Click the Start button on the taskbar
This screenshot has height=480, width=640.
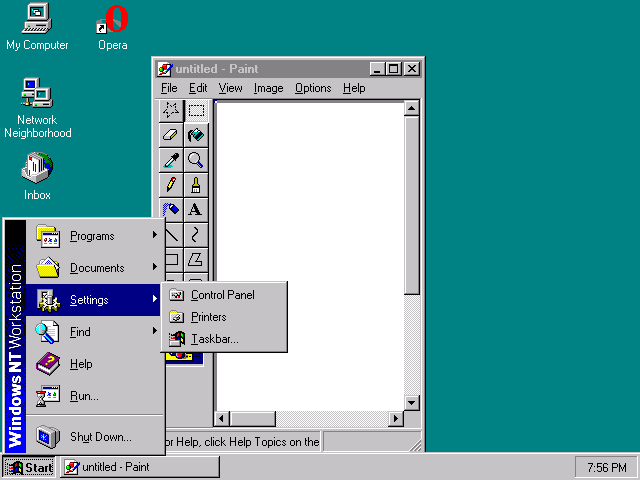[x=29, y=467]
